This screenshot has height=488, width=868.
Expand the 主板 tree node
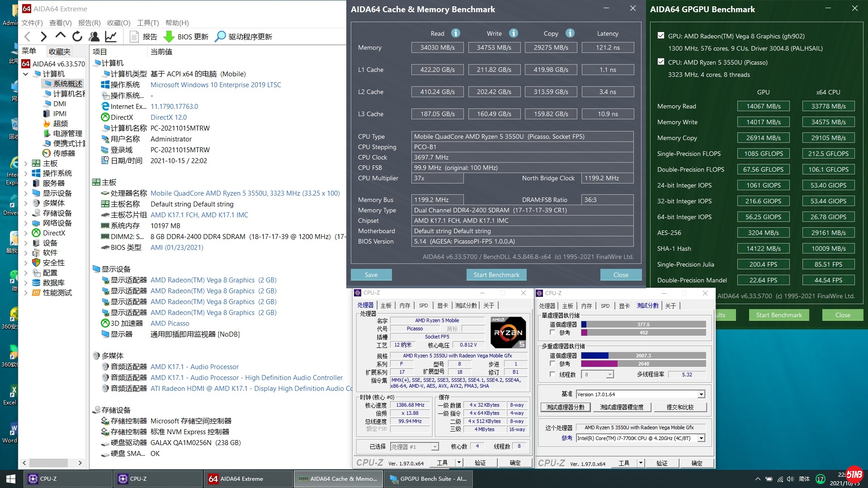click(26, 164)
